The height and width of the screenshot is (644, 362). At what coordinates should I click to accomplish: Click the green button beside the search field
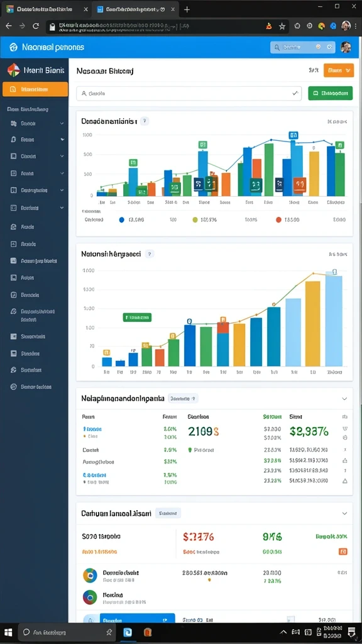click(330, 93)
